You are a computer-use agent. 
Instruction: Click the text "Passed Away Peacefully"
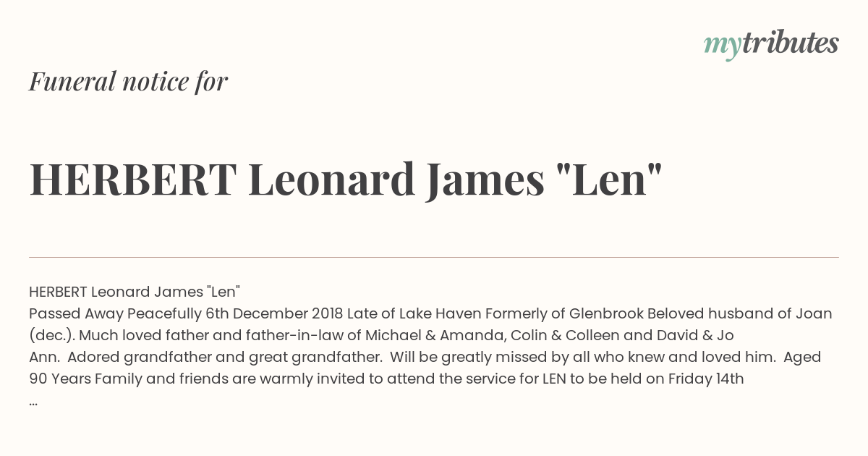(x=116, y=313)
